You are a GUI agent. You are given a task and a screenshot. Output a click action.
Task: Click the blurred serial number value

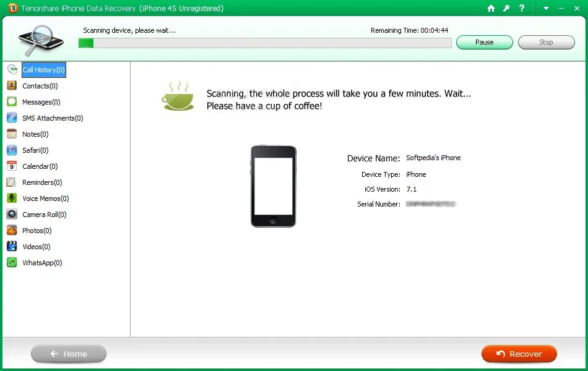tap(431, 204)
